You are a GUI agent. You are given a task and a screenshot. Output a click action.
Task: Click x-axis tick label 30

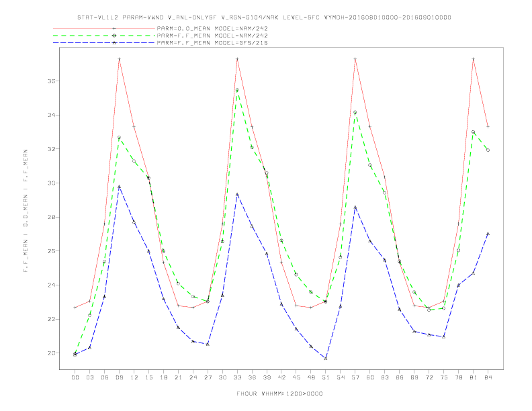tap(222, 377)
